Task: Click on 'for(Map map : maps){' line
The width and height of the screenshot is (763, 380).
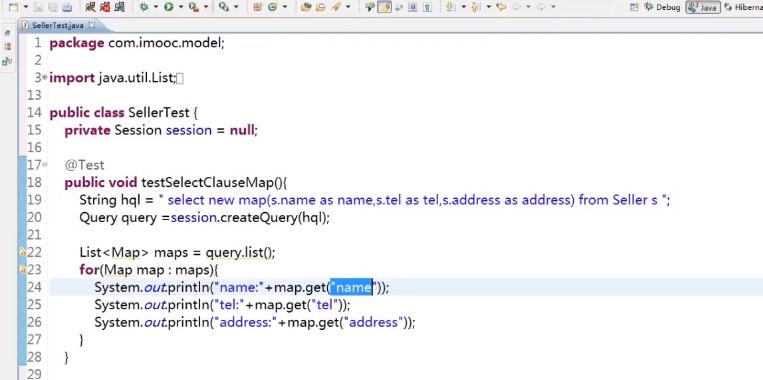Action: click(149, 270)
